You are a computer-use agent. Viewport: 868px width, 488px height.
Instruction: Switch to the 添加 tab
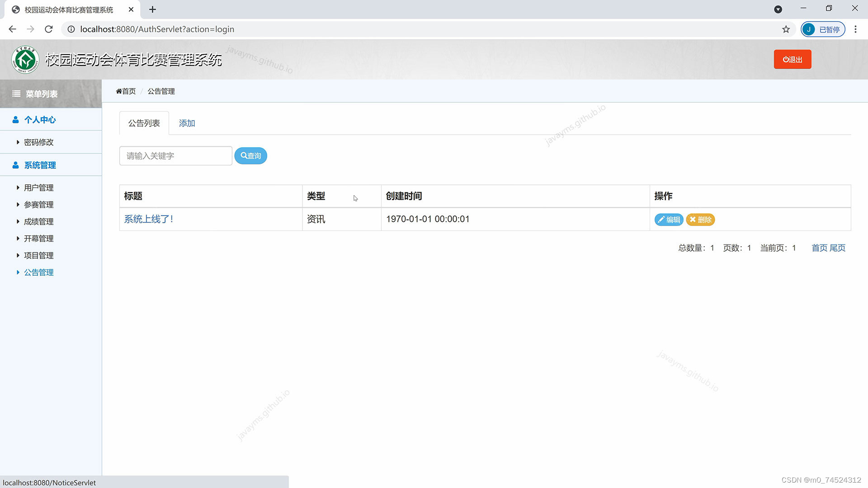(x=187, y=123)
